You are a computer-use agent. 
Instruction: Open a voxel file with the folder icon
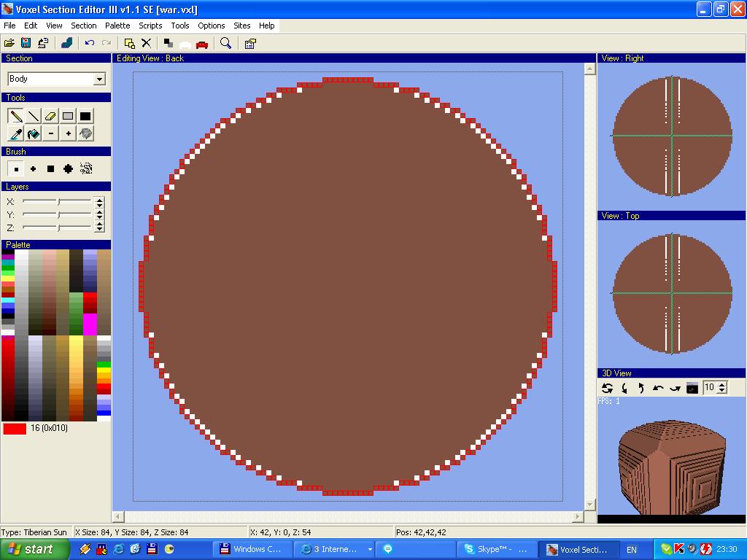(9, 43)
